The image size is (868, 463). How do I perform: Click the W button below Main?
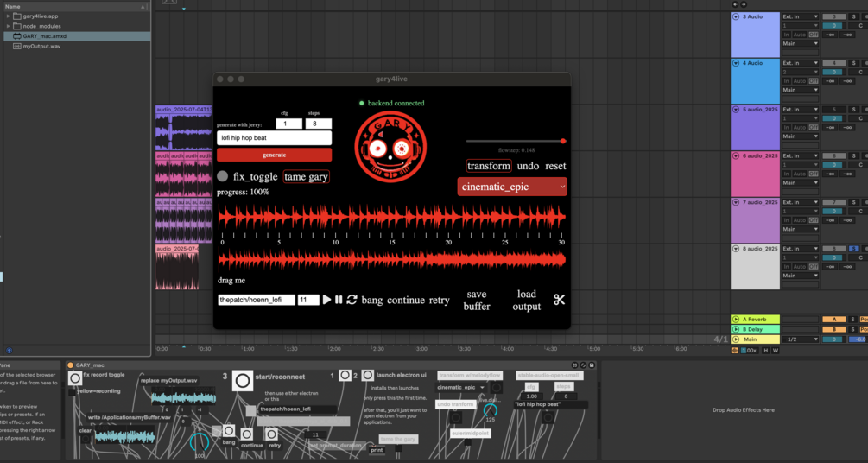pos(775,350)
